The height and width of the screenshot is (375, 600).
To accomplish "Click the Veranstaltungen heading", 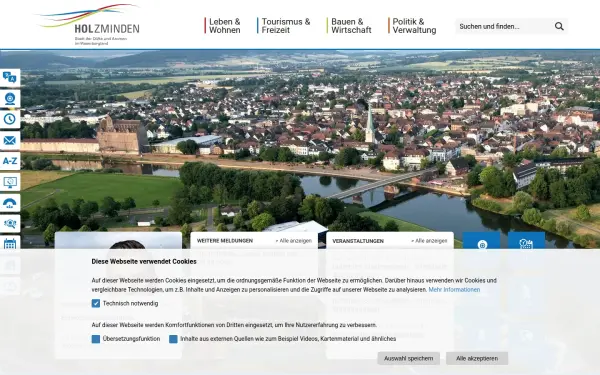I will 358,241.
